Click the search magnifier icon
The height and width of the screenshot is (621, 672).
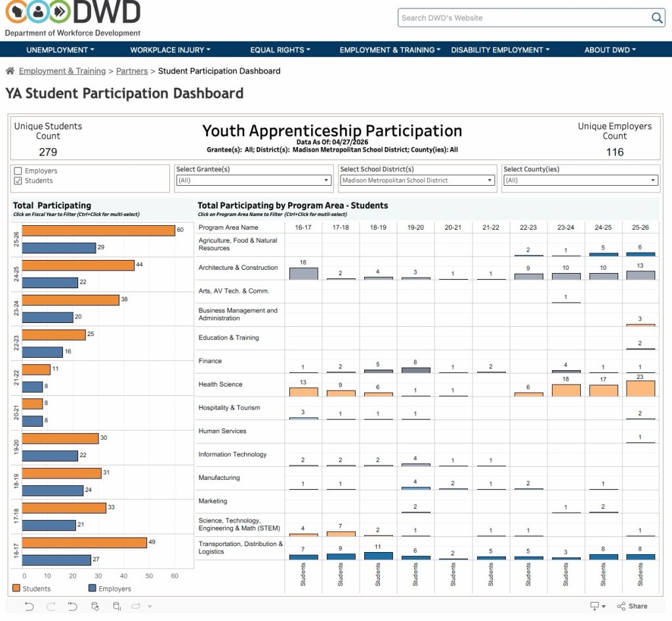656,18
